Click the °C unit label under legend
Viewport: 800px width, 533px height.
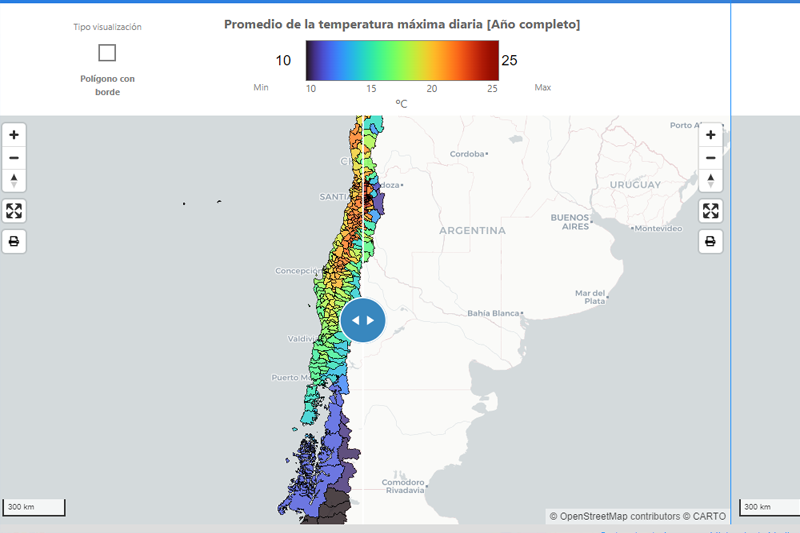(x=402, y=104)
